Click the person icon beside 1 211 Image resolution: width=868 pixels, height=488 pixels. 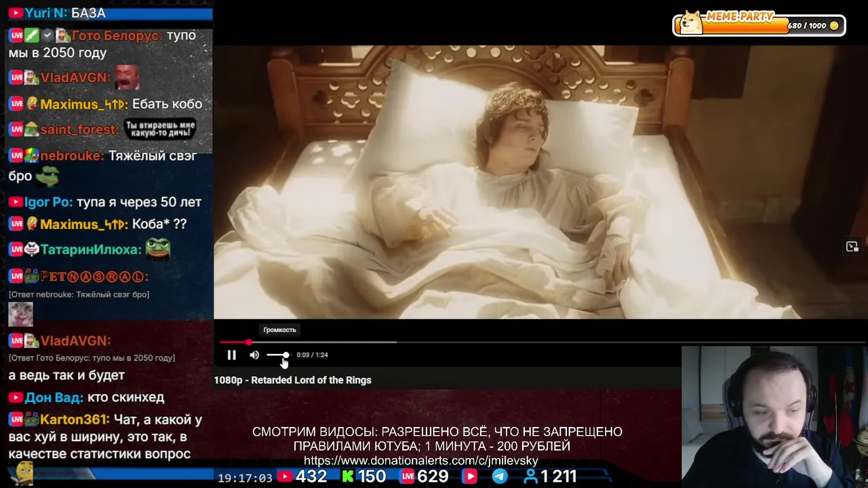[531, 477]
